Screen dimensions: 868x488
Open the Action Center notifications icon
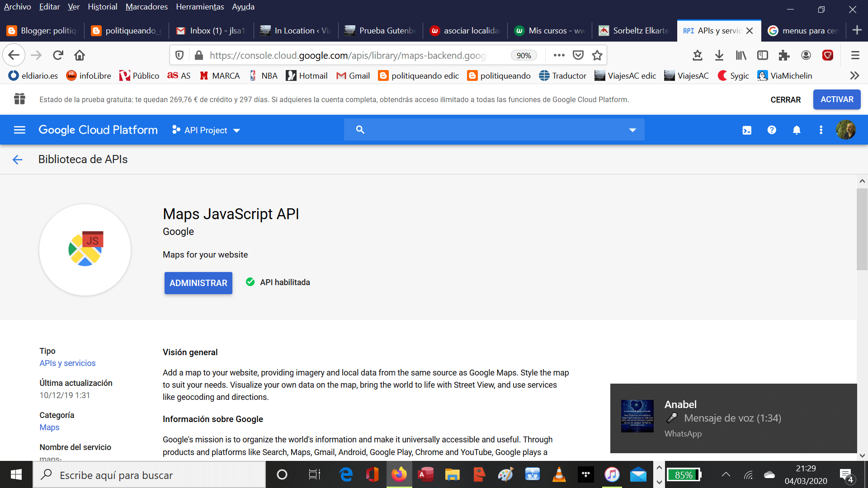pyautogui.click(x=847, y=475)
